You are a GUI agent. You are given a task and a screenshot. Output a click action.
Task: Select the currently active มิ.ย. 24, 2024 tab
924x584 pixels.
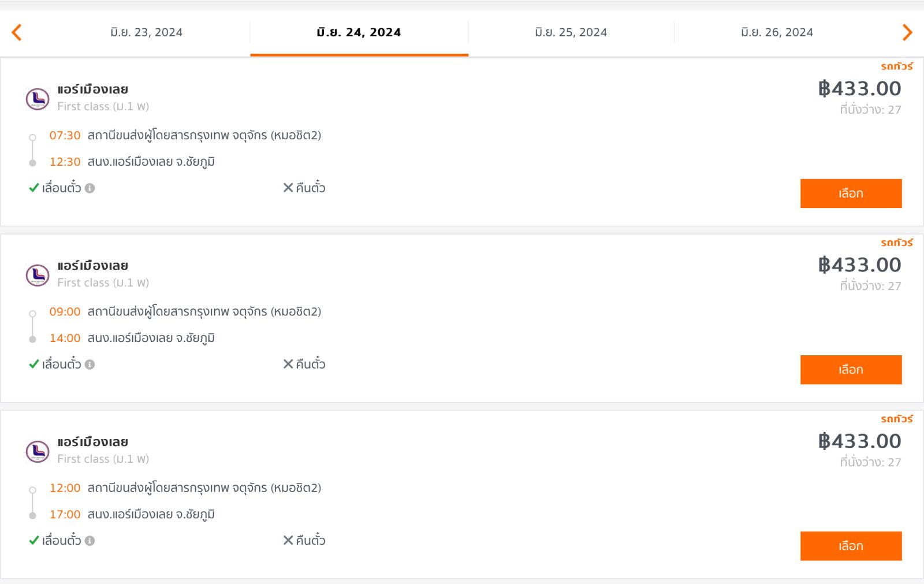click(x=359, y=32)
